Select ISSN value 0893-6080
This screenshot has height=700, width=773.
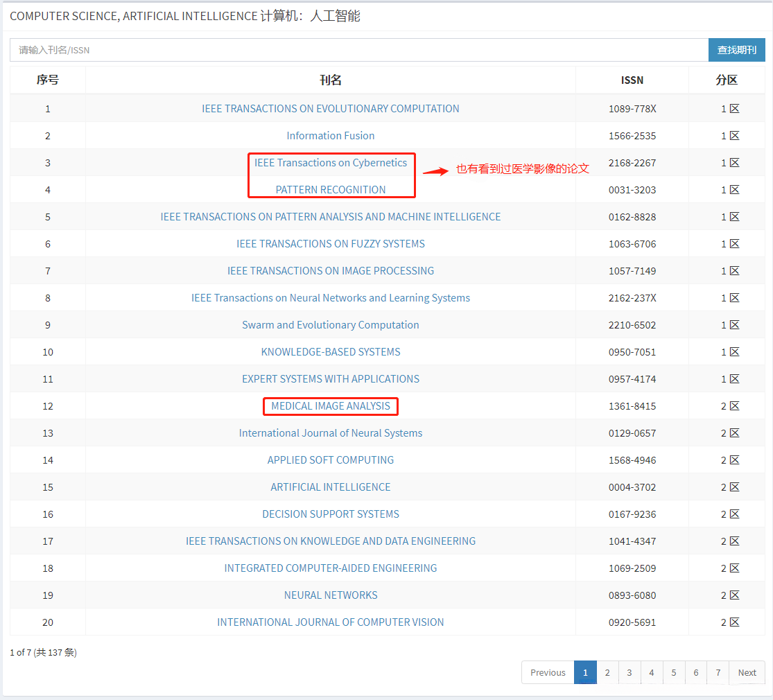pyautogui.click(x=632, y=595)
